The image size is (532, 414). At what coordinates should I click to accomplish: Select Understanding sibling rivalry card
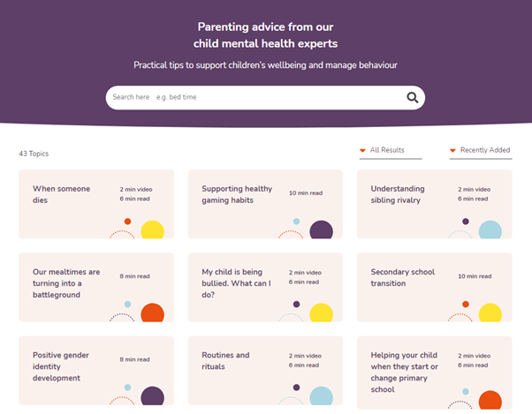click(x=434, y=204)
